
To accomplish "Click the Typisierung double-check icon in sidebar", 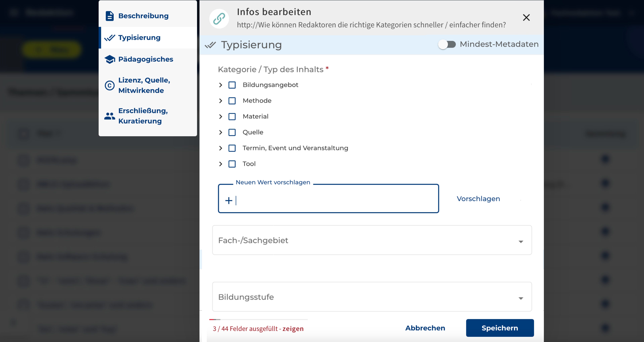I will point(110,38).
